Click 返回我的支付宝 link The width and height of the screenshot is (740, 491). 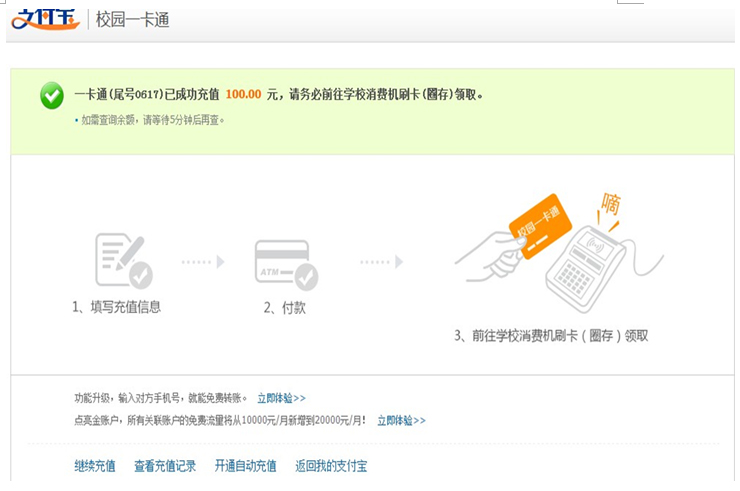pos(331,466)
